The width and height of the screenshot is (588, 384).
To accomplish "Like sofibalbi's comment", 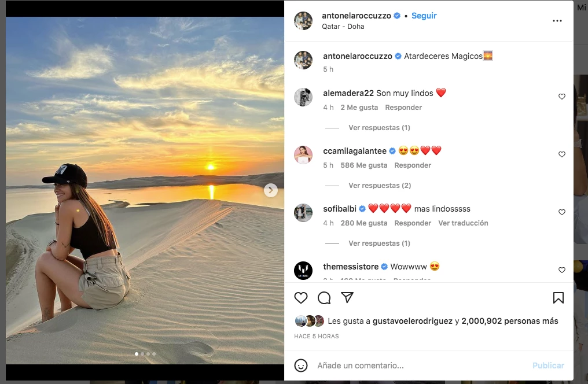I will pos(561,212).
